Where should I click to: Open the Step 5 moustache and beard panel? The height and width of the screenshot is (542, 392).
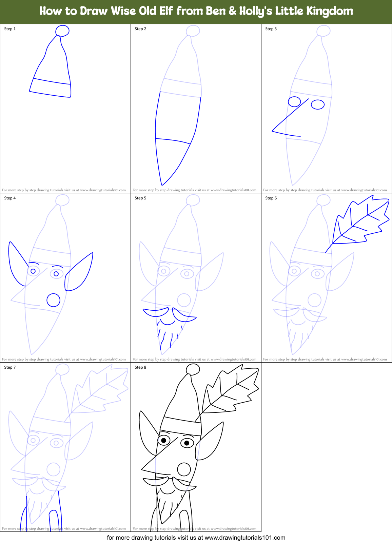tap(196, 278)
